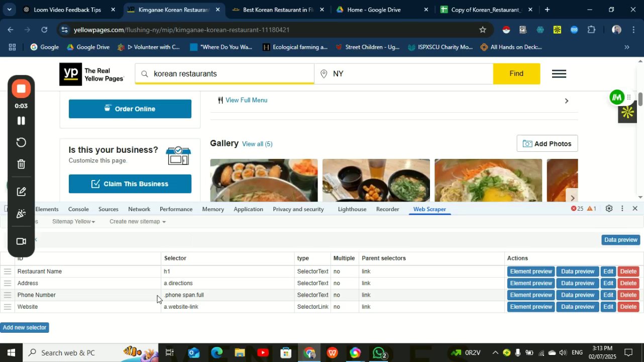Open File Explorer from the taskbar
Screen dimensions: 644x362
point(240,353)
